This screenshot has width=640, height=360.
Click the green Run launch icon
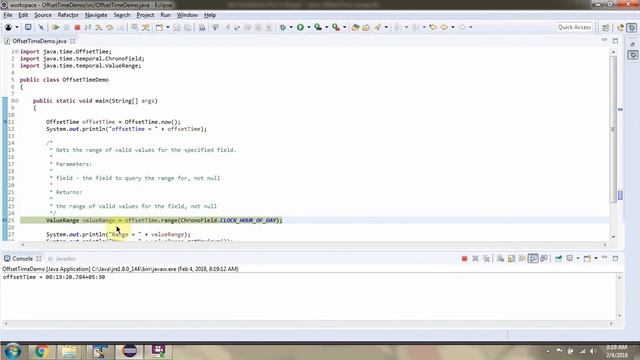pyautogui.click(x=300, y=27)
